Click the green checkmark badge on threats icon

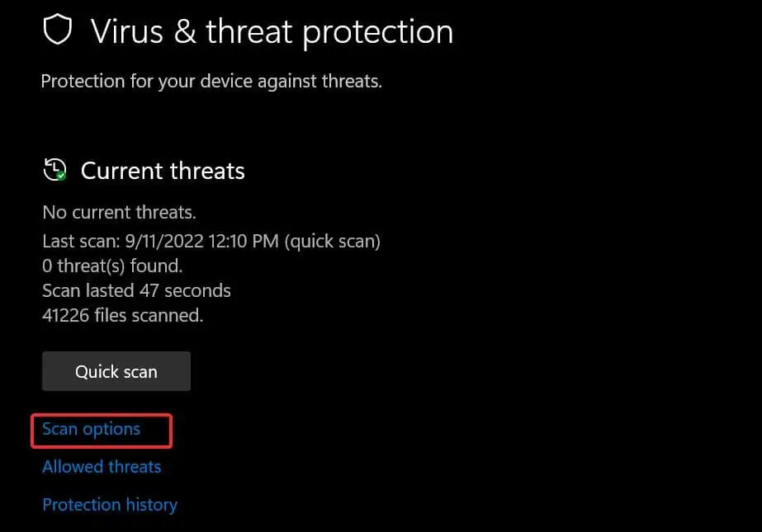click(61, 176)
